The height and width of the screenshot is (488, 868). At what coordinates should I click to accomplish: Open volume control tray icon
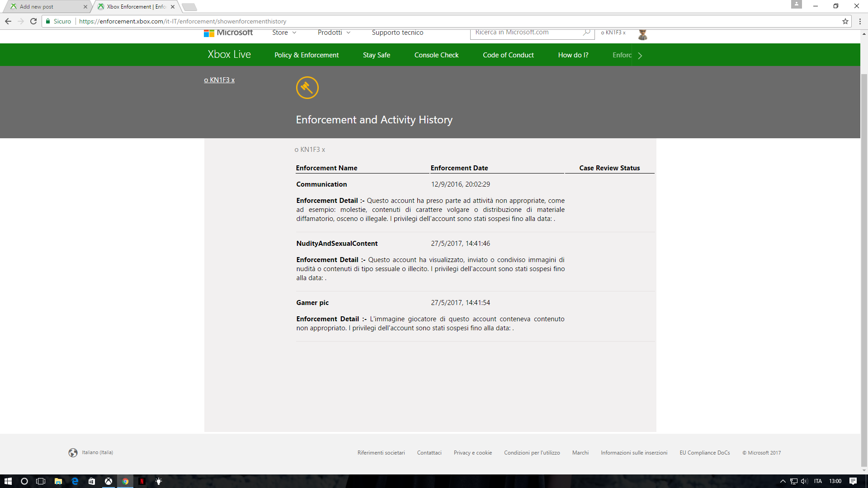804,481
